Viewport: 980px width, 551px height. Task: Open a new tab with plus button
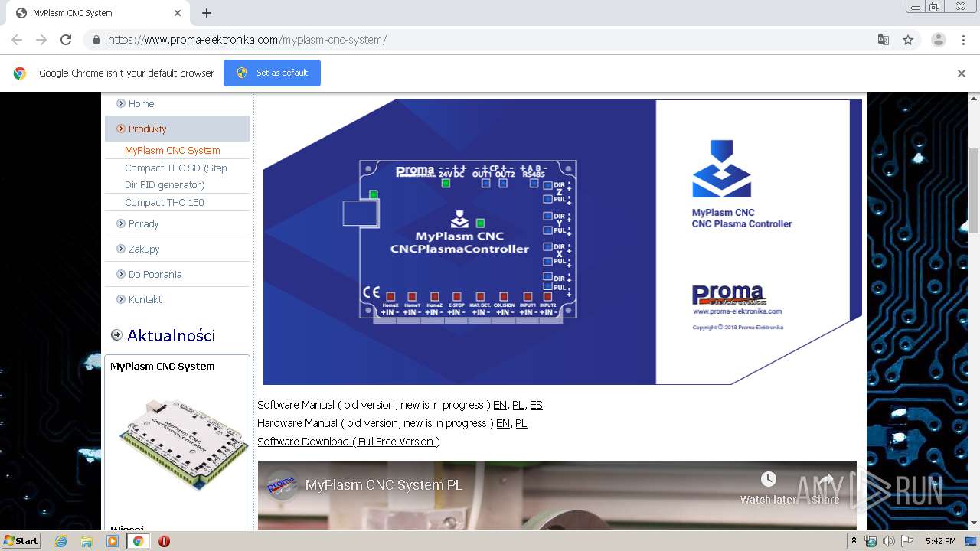207,13
